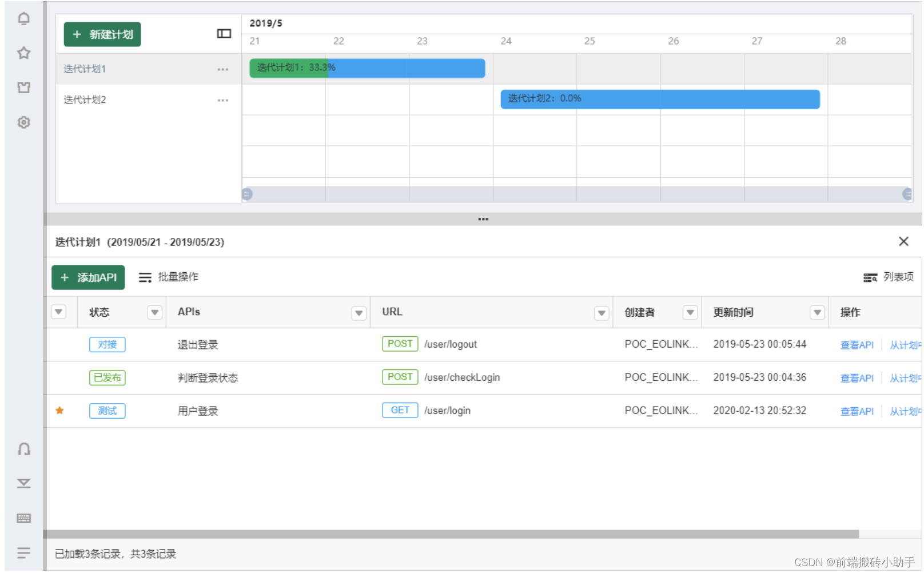Screen dimensions: 924x573
Task: Expand the URL column filter dropdown
Action: point(602,313)
